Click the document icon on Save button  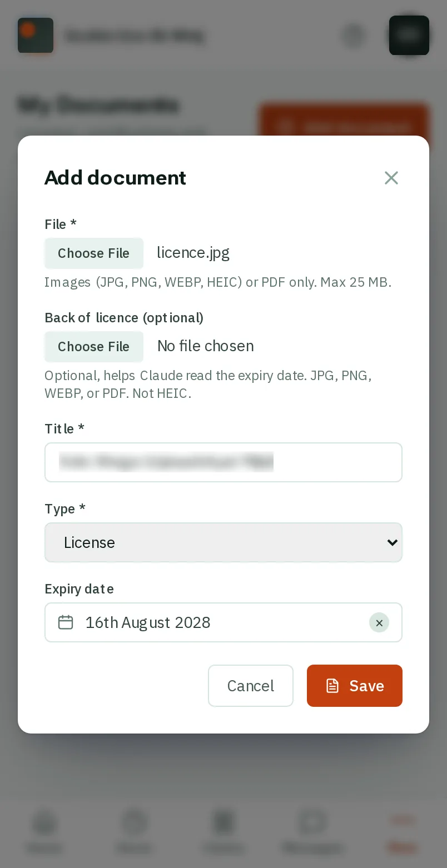pos(332,686)
